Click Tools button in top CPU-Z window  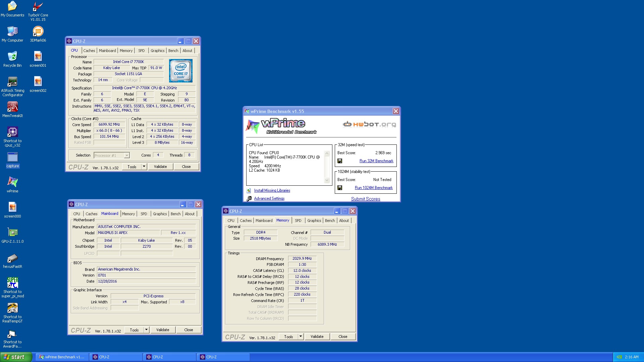132,167
